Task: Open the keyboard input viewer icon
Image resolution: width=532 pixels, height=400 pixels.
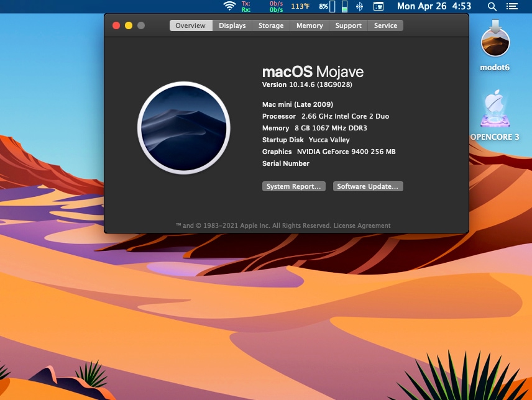Action: pyautogui.click(x=378, y=6)
